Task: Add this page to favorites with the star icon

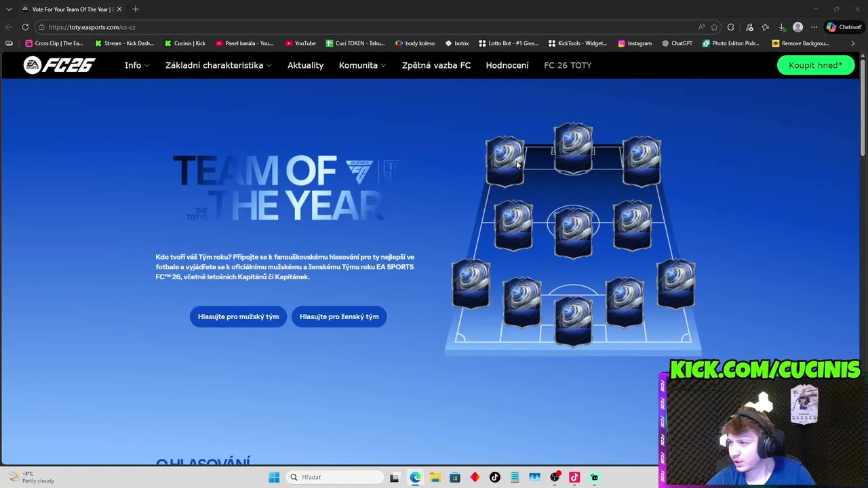Action: pyautogui.click(x=714, y=27)
